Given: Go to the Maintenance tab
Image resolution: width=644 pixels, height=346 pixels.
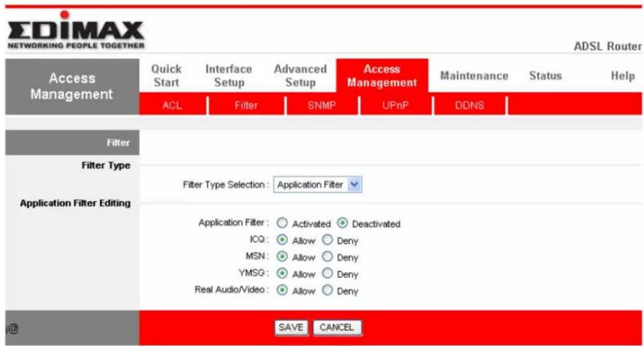Looking at the screenshot, I should click(474, 76).
